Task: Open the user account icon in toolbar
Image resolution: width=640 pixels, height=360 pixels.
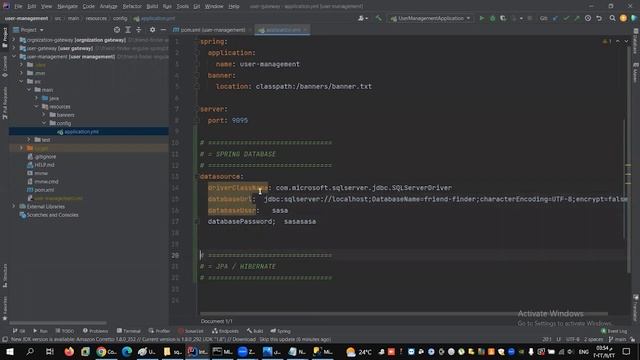Action: pos(362,18)
